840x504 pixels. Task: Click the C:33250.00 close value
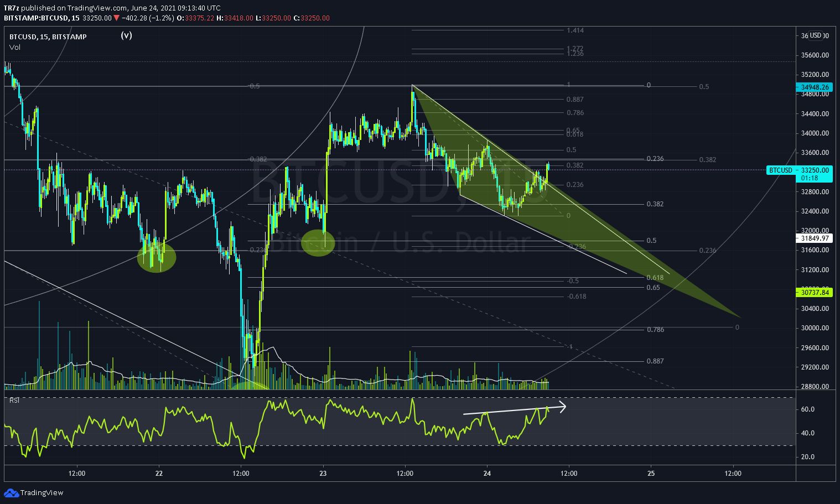[312, 18]
